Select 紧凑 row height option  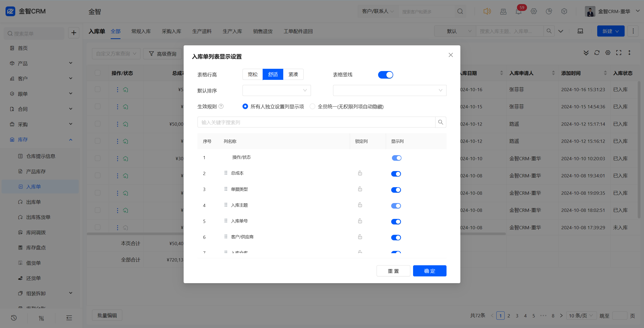tap(293, 74)
